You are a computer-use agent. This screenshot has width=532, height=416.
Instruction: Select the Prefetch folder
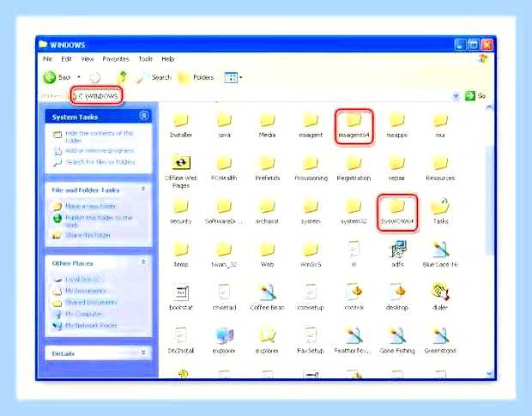(x=268, y=168)
